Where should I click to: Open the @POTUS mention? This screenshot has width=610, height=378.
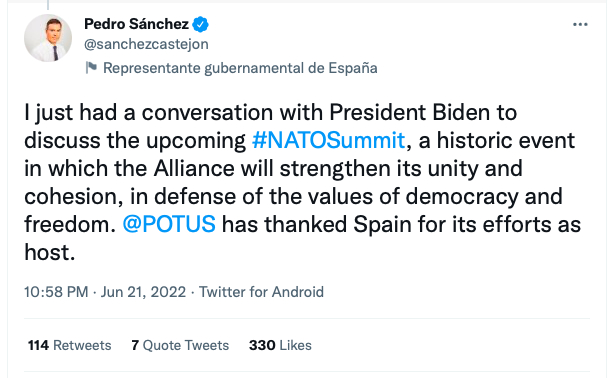(x=169, y=224)
